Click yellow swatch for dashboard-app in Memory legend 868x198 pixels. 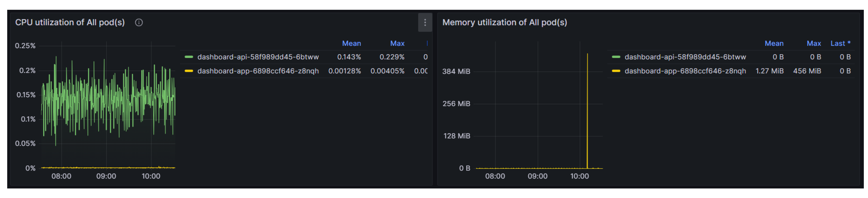pyautogui.click(x=616, y=71)
